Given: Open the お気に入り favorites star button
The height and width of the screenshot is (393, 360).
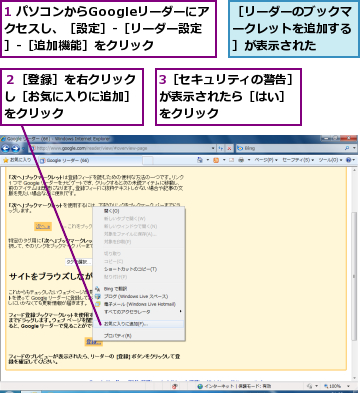Looking at the screenshot, I should pyautogui.click(x=17, y=160).
